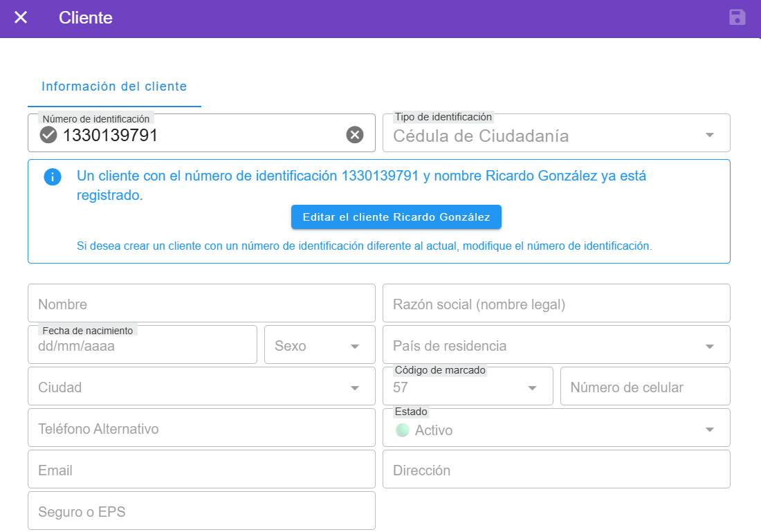The width and height of the screenshot is (761, 532).
Task: Open Código de marcado dropdown
Action: pyautogui.click(x=532, y=387)
